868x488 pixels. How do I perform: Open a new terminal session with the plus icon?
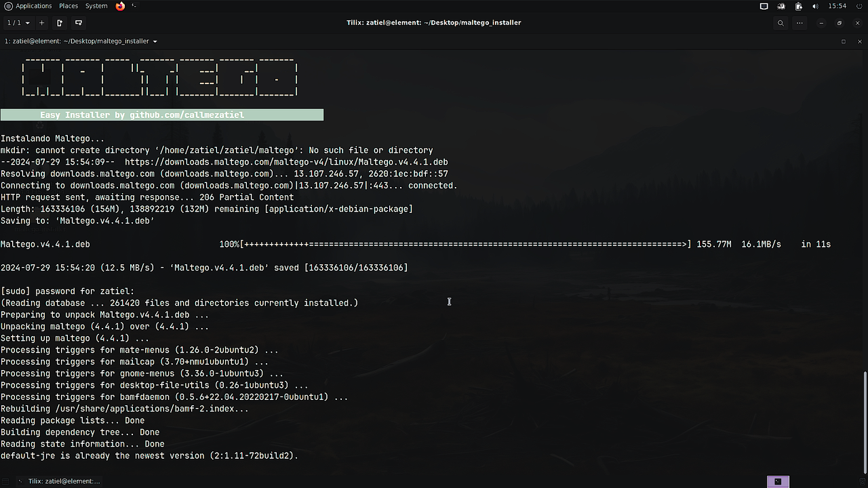coord(41,22)
